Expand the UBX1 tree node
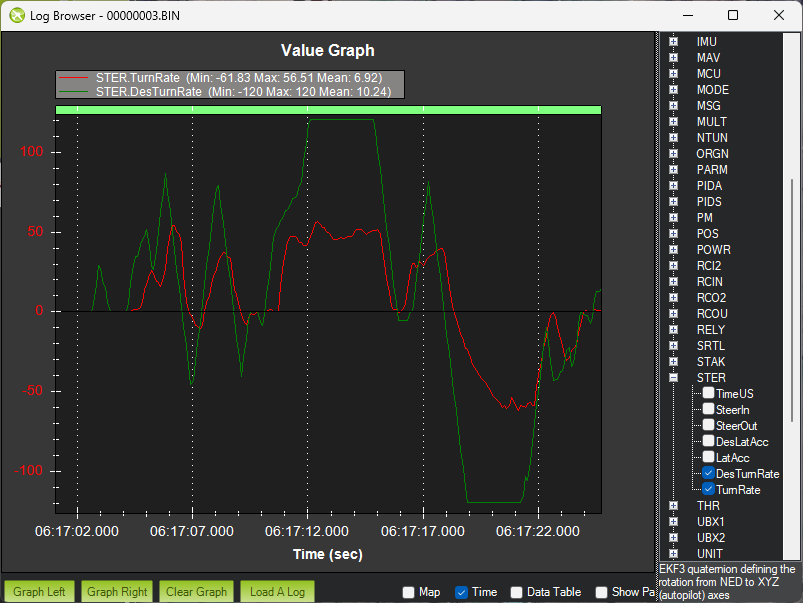 coord(673,522)
